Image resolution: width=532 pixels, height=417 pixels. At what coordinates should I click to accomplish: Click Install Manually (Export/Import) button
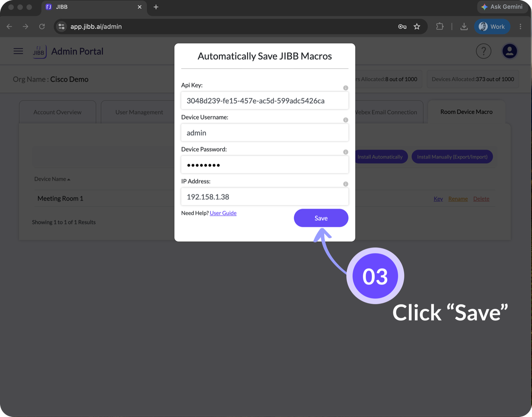(452, 157)
